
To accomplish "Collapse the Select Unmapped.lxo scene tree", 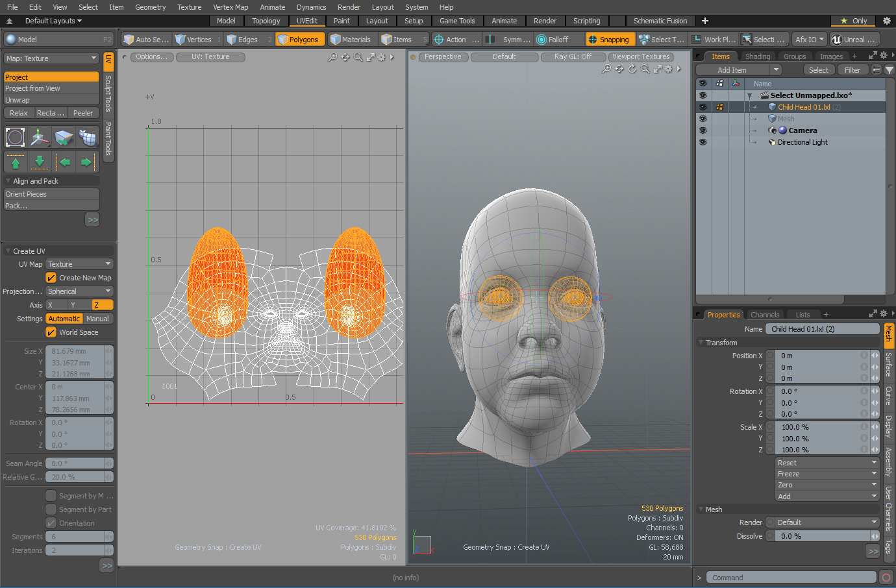I will tap(749, 96).
